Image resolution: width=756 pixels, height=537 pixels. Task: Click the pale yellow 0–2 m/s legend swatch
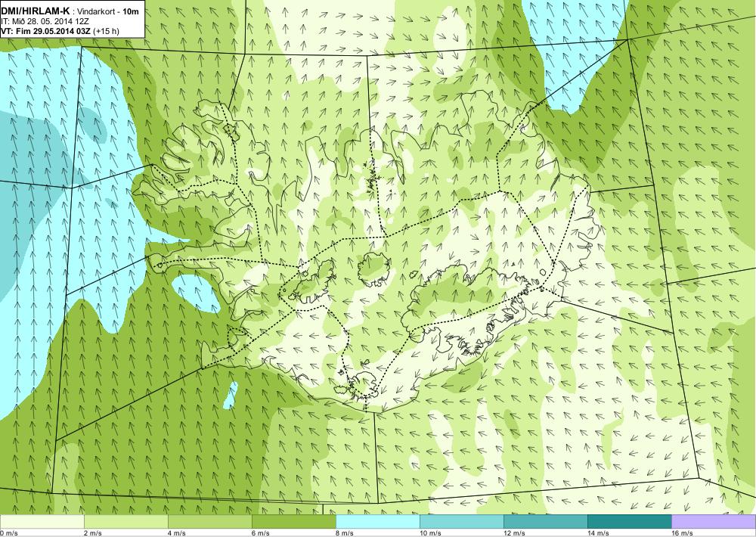[42, 522]
